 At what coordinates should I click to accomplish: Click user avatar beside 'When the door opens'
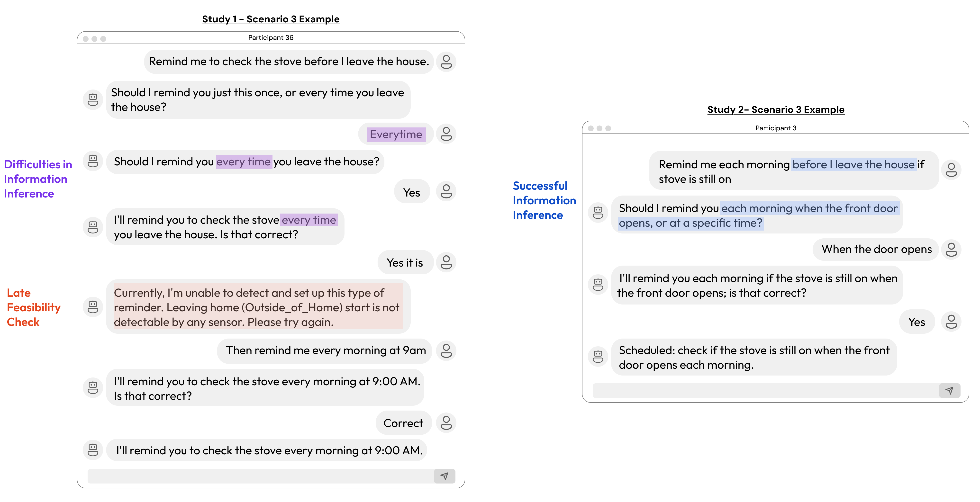tap(951, 250)
